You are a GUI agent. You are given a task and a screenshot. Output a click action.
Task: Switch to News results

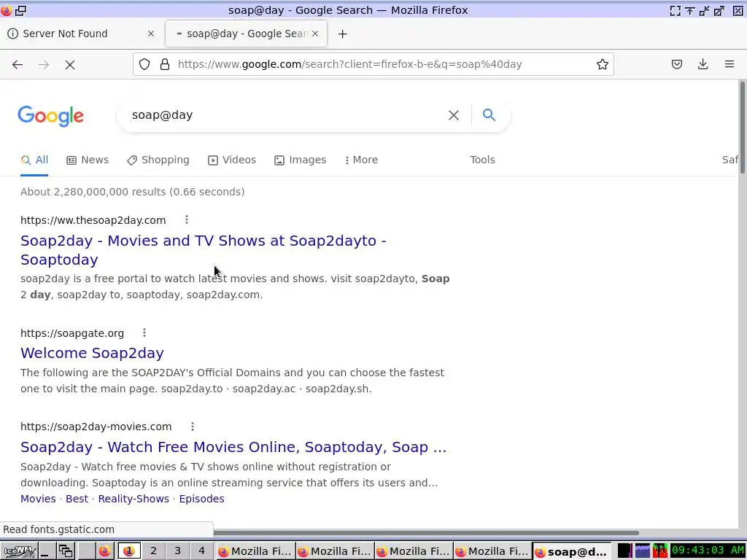[x=88, y=160]
